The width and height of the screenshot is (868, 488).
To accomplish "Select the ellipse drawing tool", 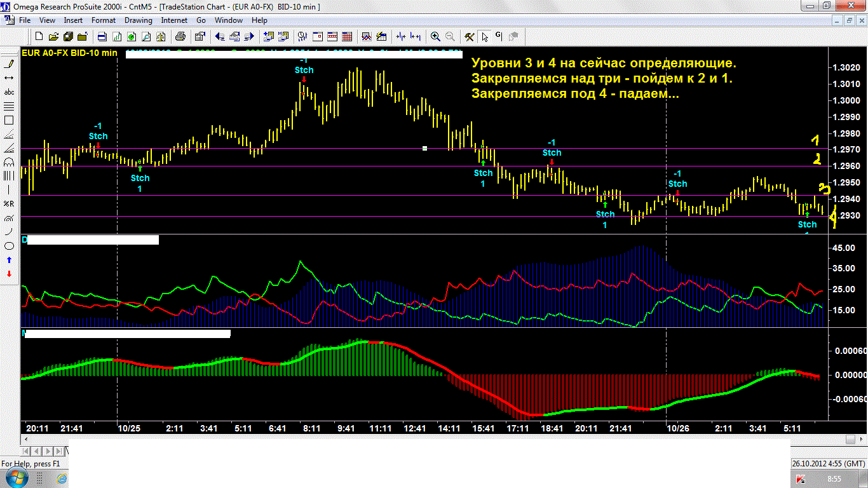I will tap(9, 245).
